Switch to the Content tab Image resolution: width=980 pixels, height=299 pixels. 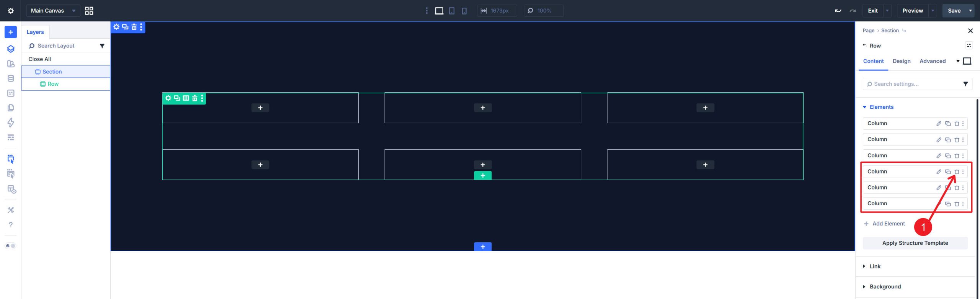click(x=873, y=61)
